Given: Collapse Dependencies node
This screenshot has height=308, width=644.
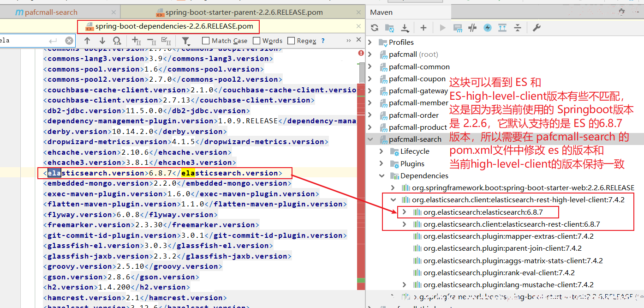Looking at the screenshot, I should pyautogui.click(x=382, y=175).
